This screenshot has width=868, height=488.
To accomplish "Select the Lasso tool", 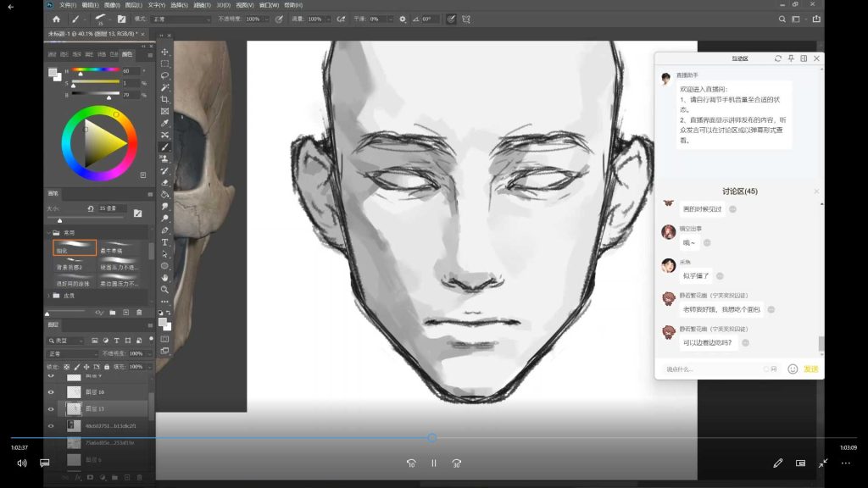I will coord(164,75).
